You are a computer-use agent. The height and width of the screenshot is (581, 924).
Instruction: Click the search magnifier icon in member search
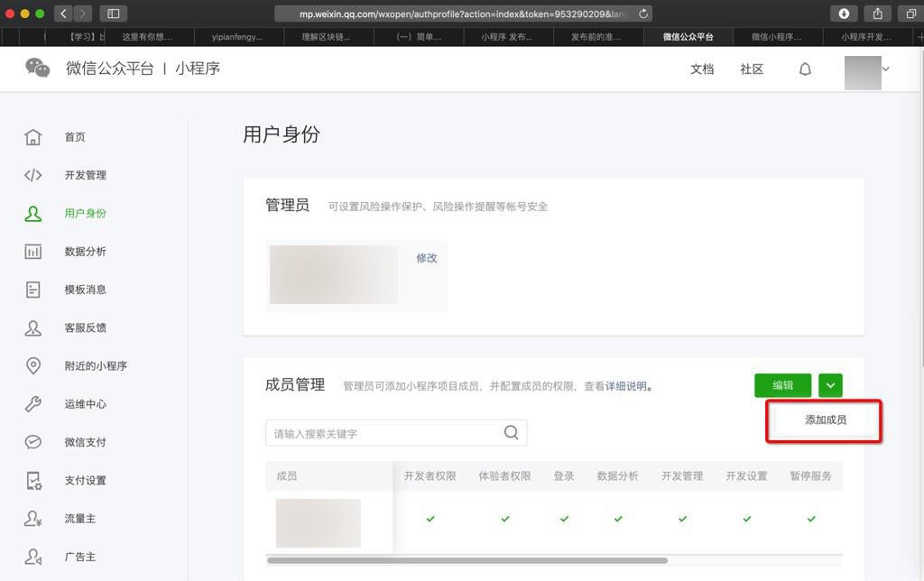511,432
